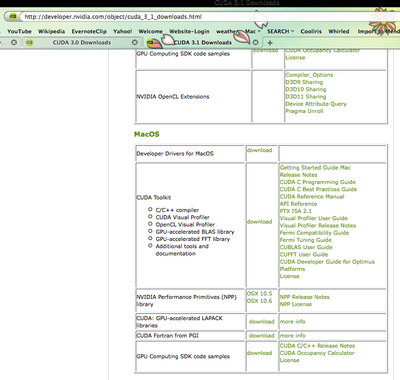This screenshot has height=380, width=400.
Task: Open CUDA Occupancy Calculator under MacOS
Action: 317,353
